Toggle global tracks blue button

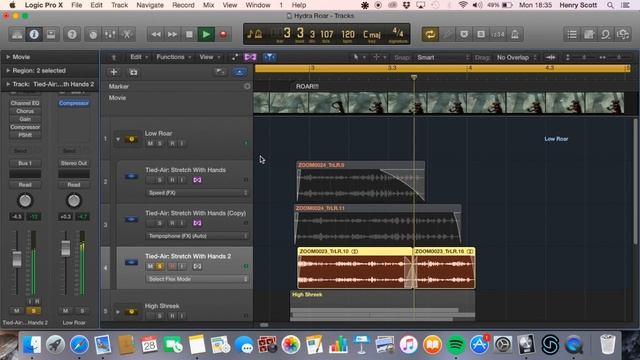click(x=239, y=72)
